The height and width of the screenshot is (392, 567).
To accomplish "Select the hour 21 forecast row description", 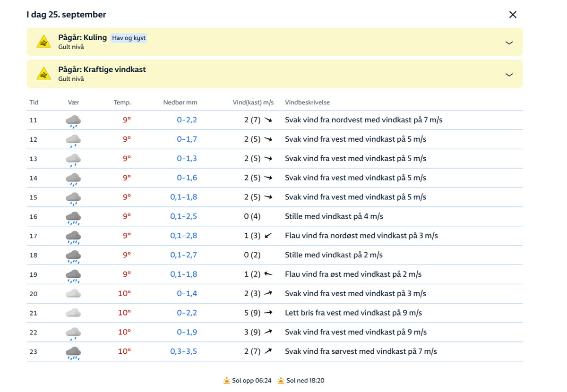I will point(353,313).
